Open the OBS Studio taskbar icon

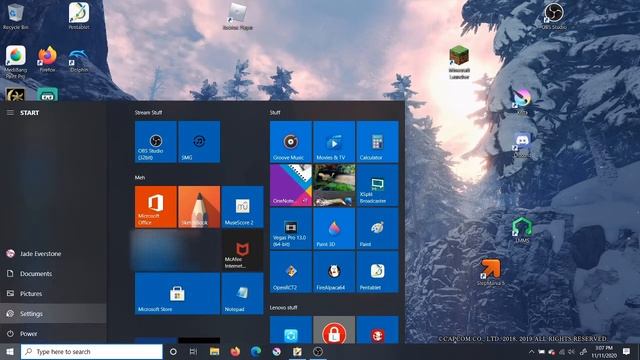click(318, 351)
